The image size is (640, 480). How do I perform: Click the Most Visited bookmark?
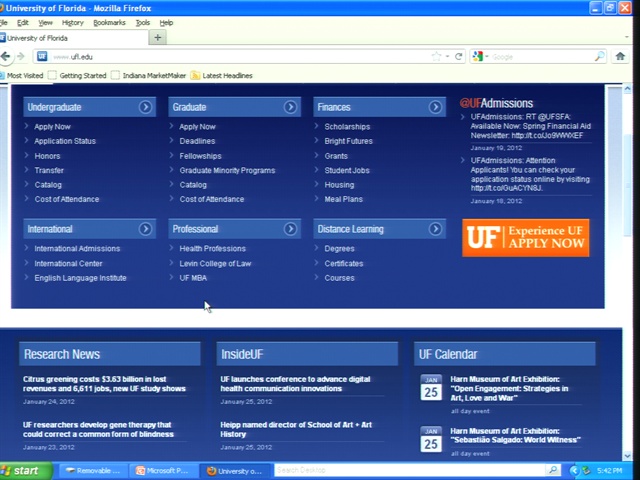point(21,76)
